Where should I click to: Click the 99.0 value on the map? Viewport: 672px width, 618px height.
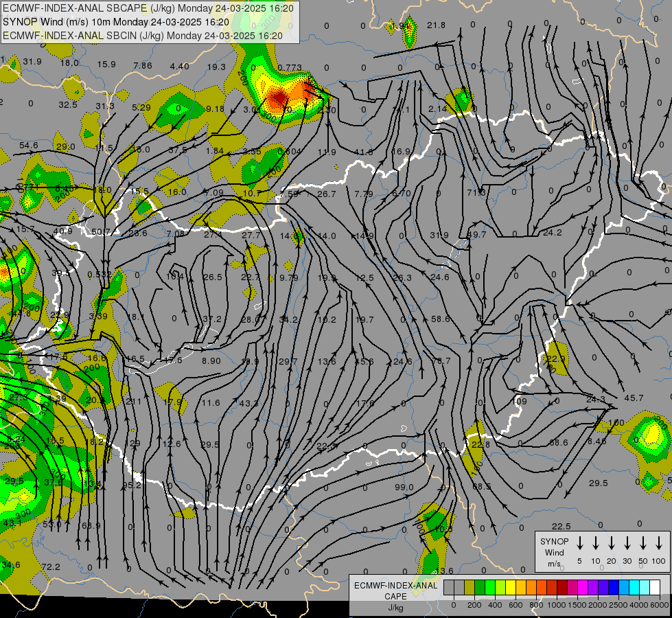(x=404, y=488)
